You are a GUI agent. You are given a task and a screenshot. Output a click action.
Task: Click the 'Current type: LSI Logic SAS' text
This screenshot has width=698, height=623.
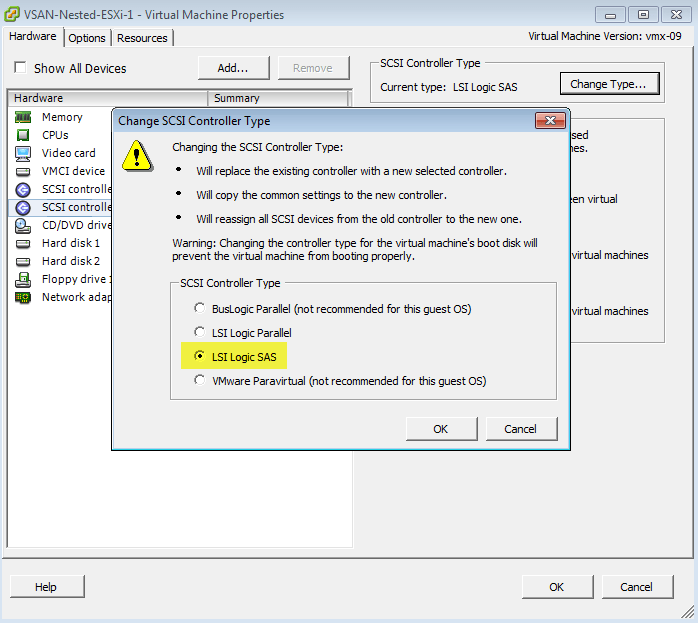pyautogui.click(x=449, y=87)
